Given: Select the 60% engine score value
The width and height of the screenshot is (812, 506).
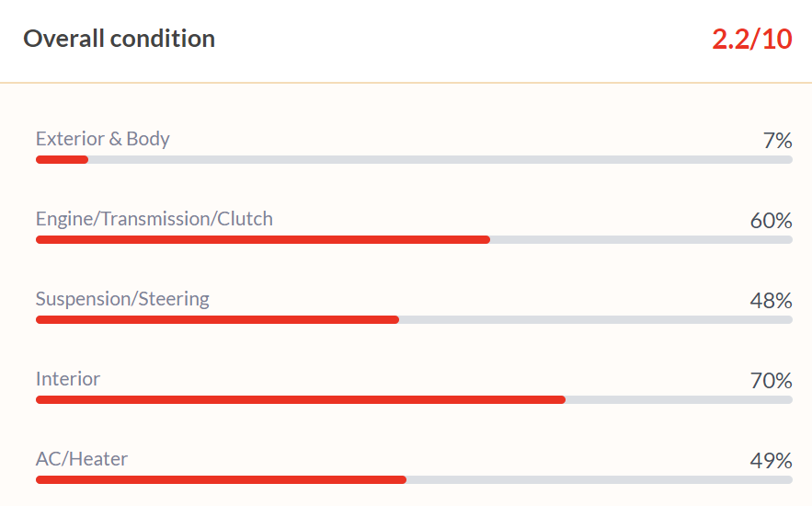Looking at the screenshot, I should click(772, 221).
